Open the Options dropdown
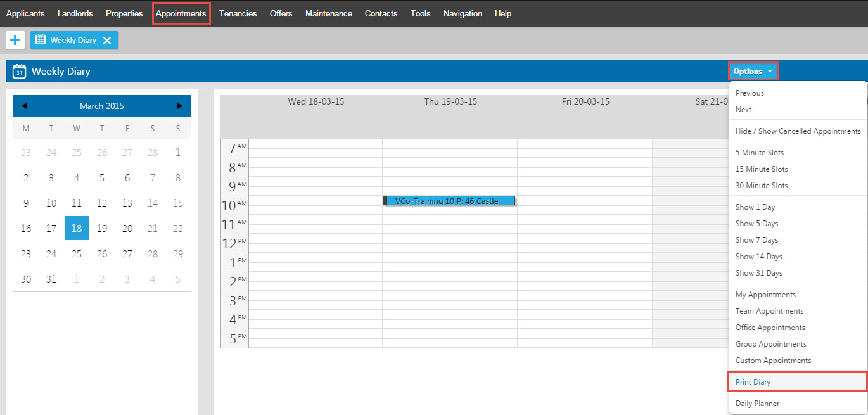868x415 pixels. click(753, 72)
